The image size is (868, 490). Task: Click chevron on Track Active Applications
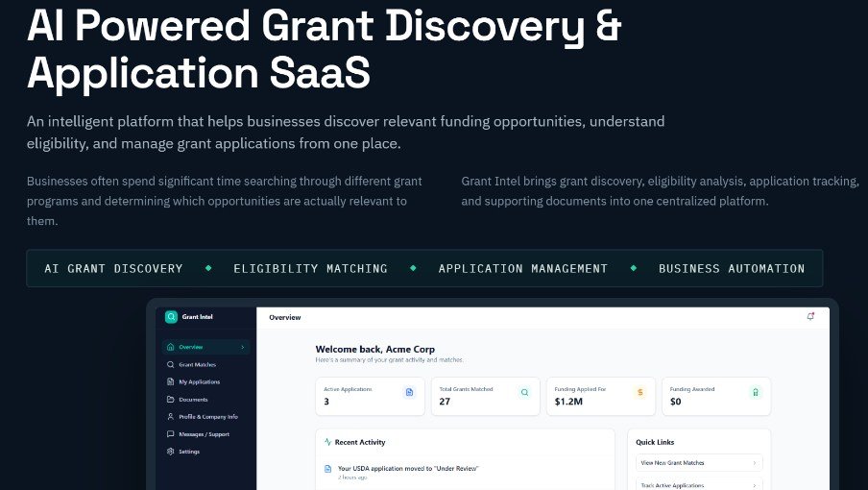[754, 485]
